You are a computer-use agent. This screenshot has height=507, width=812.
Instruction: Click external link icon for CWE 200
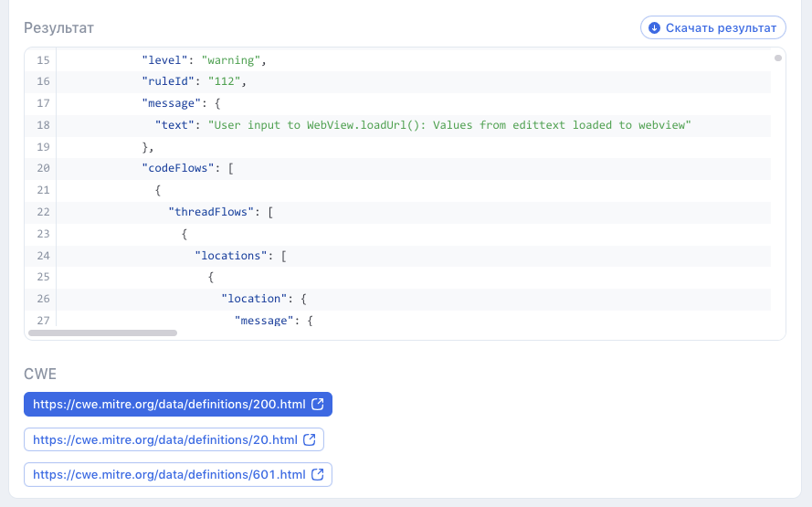[317, 404]
